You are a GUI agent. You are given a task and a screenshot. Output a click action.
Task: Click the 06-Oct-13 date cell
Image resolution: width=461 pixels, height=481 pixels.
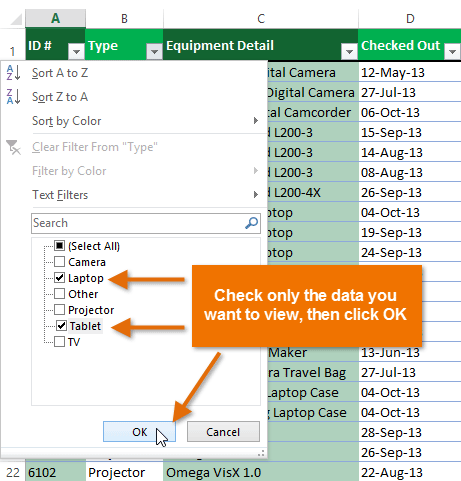tap(410, 112)
